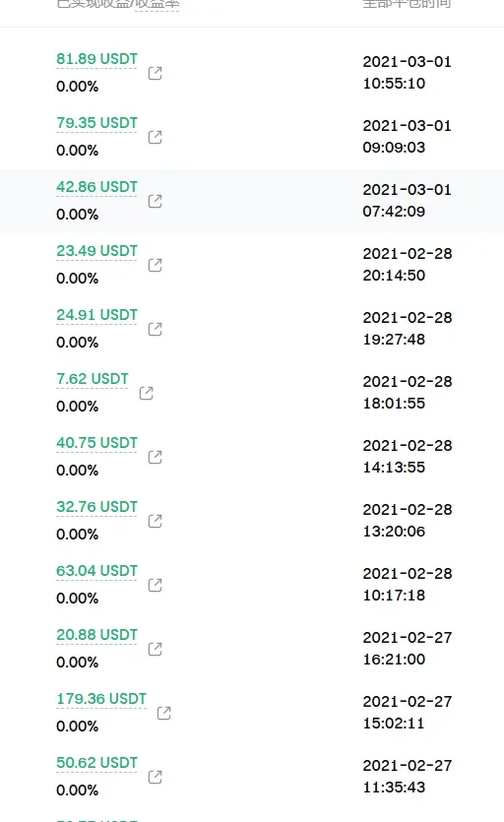504x822 pixels.
Task: Open share icon beside 32.76 USDT
Action: click(156, 521)
